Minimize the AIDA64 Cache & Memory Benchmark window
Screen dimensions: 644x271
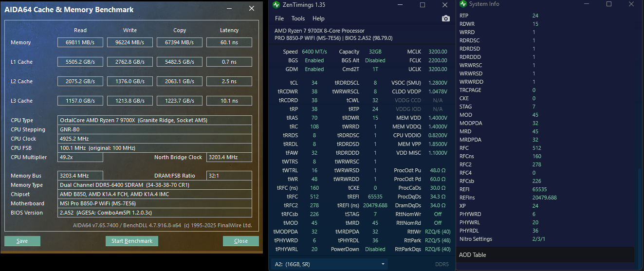(x=230, y=8)
